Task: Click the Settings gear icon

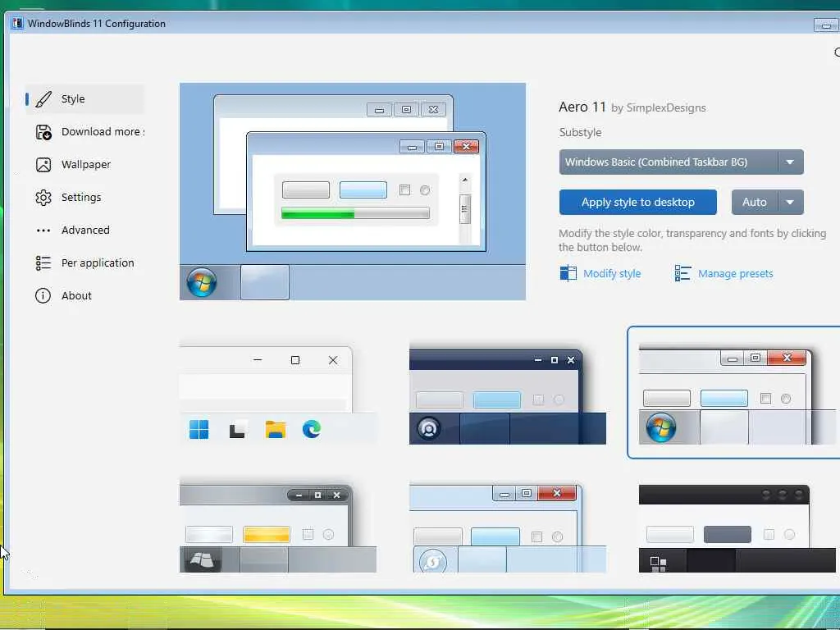Action: 43,198
